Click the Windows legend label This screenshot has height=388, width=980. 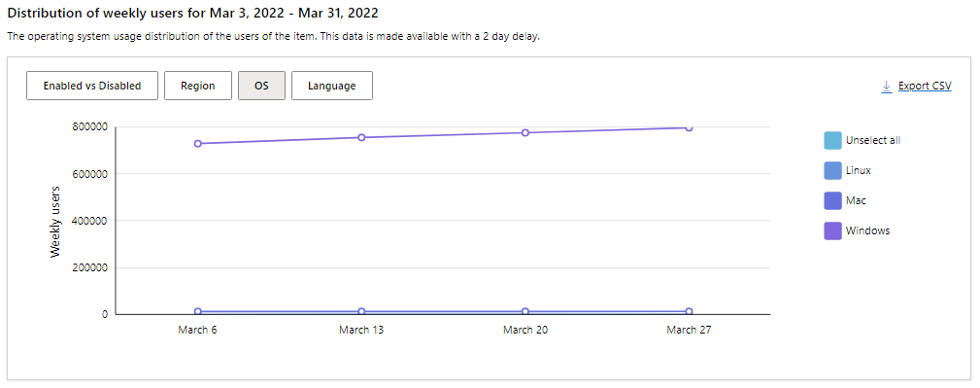867,230
